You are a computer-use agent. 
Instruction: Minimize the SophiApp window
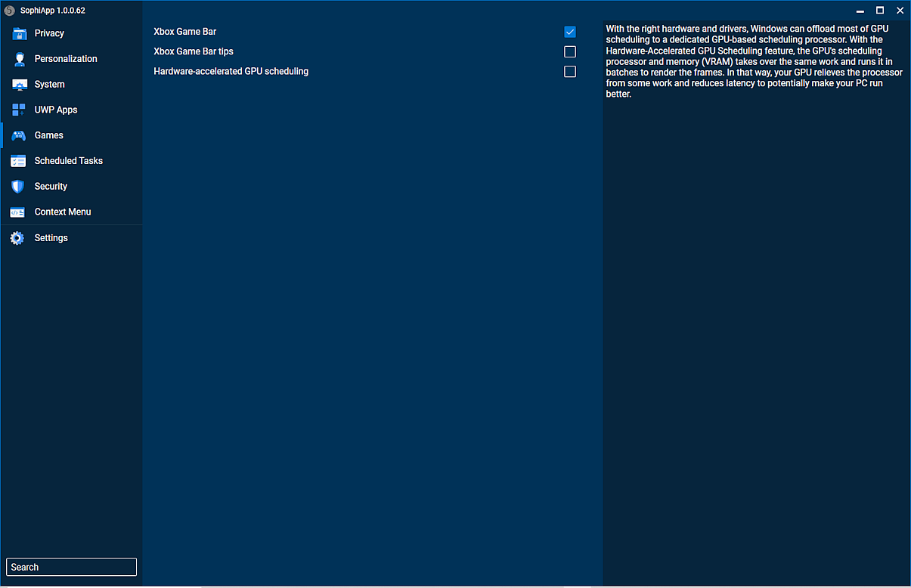(860, 11)
